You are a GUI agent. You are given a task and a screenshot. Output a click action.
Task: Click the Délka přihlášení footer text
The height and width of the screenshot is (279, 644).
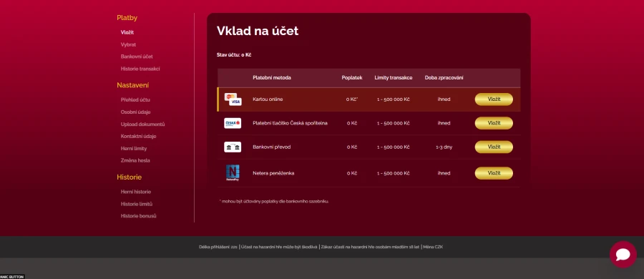click(x=218, y=247)
